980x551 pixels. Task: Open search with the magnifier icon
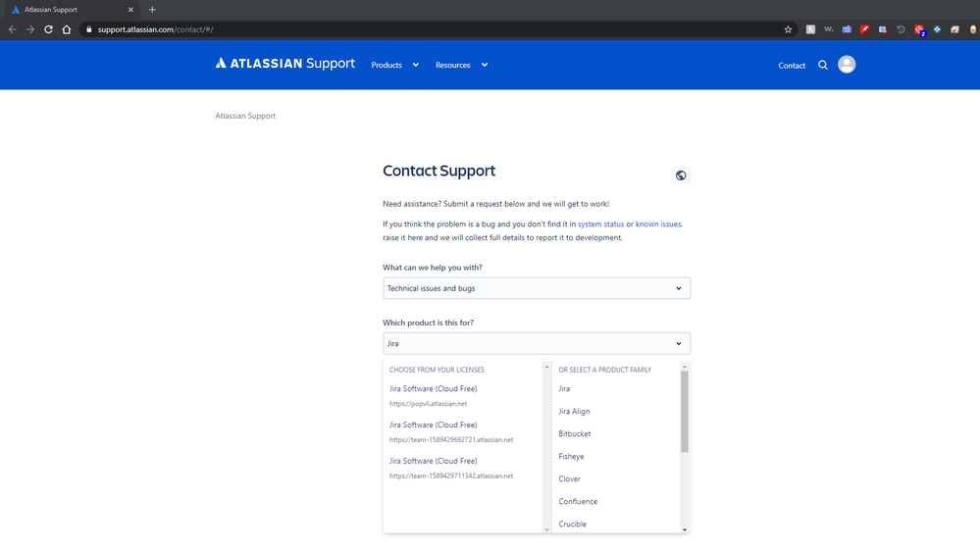(x=823, y=65)
